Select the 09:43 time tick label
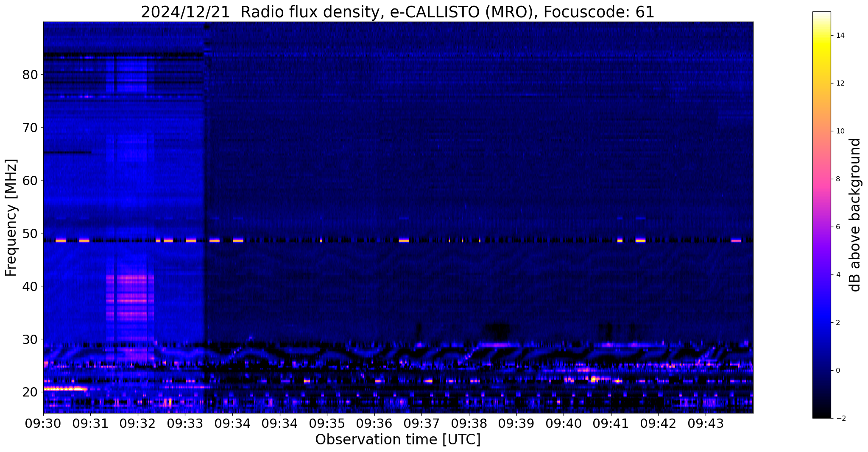868x452 pixels. (x=706, y=423)
